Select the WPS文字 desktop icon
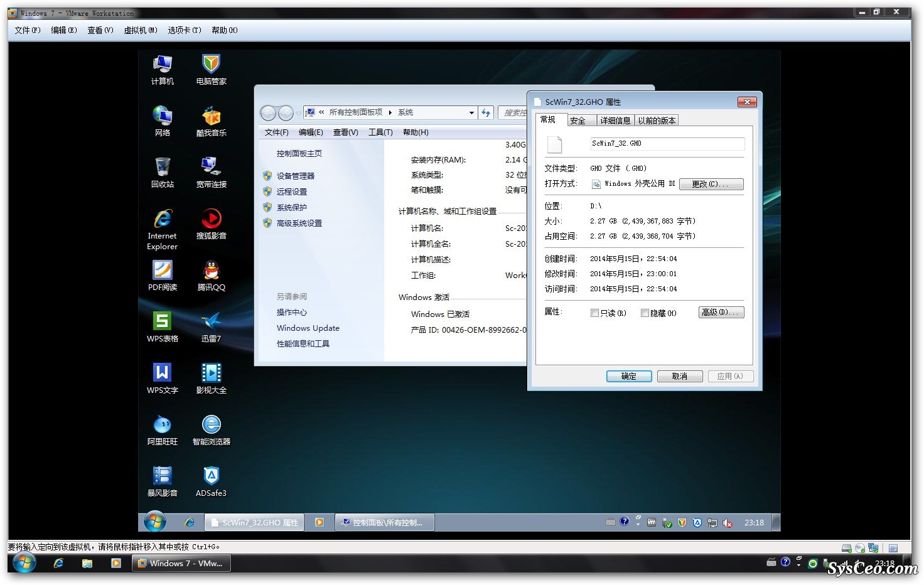The height and width of the screenshot is (585, 924). pyautogui.click(x=163, y=378)
